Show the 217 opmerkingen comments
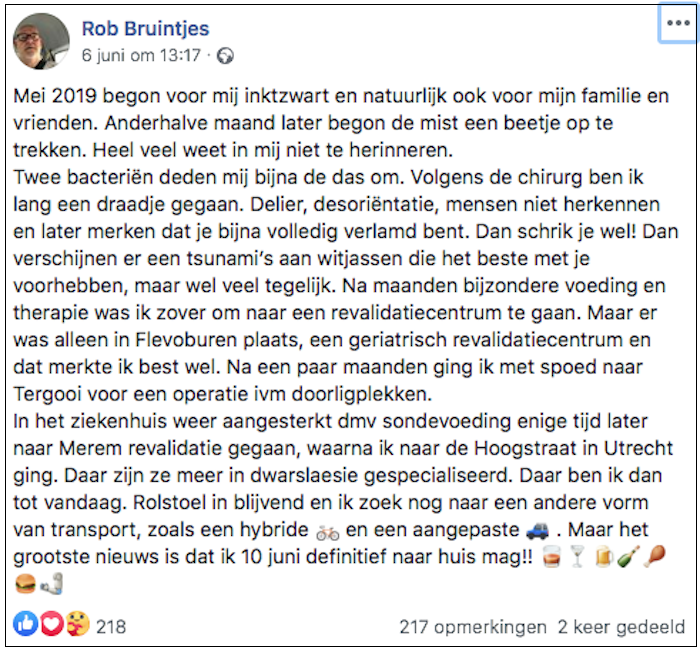 coord(472,627)
